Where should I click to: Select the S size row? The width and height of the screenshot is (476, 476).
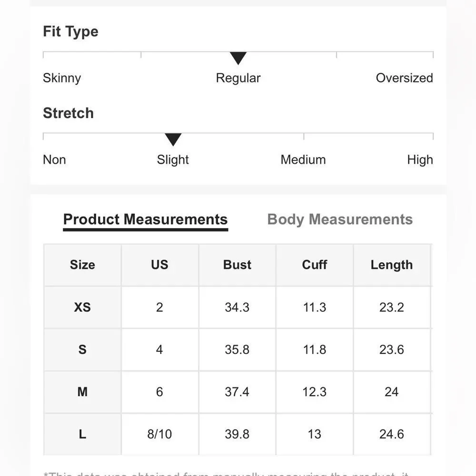(238, 349)
